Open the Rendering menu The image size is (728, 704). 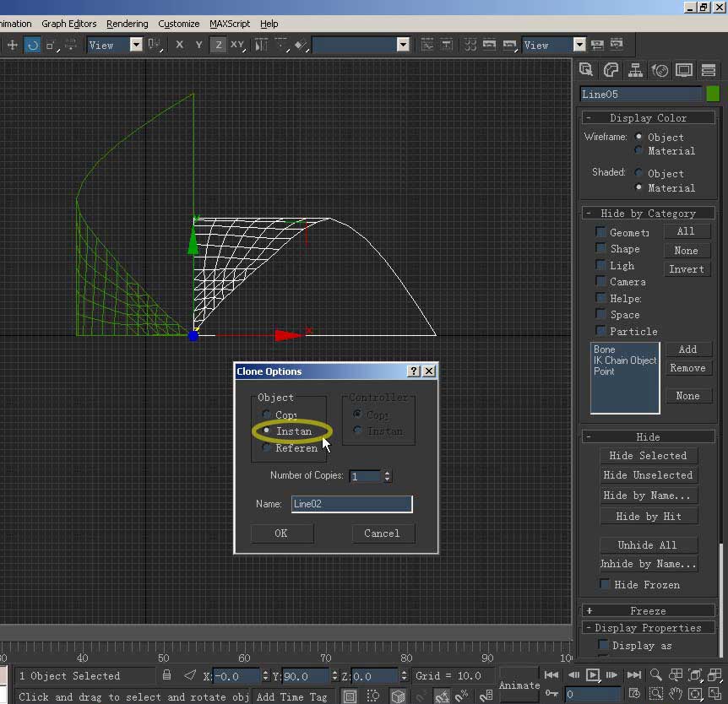pos(128,24)
